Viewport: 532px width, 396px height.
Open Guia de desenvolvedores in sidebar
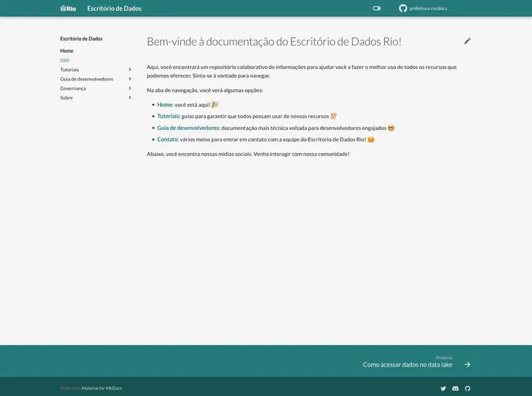pyautogui.click(x=87, y=79)
